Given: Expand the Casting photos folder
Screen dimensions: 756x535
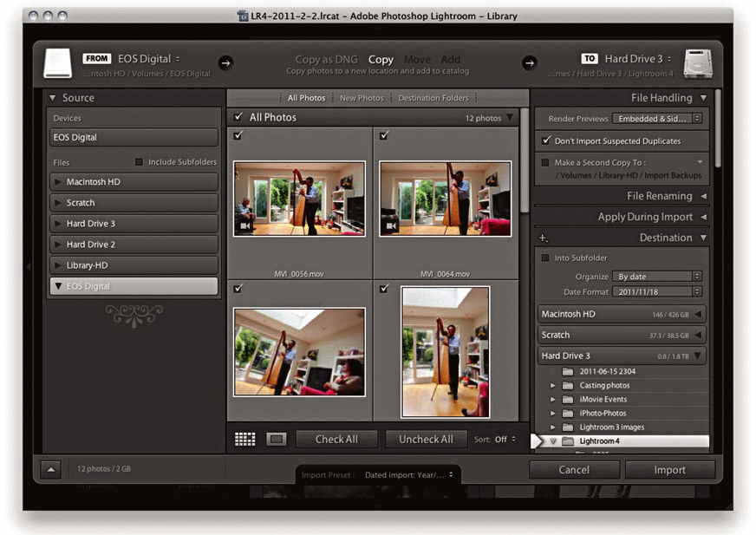Looking at the screenshot, I should [x=553, y=386].
